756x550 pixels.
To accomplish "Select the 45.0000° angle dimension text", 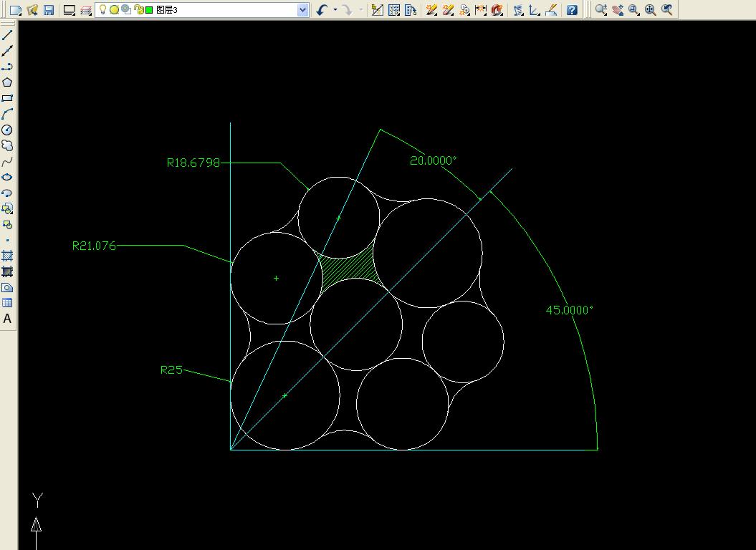I will pos(569,310).
